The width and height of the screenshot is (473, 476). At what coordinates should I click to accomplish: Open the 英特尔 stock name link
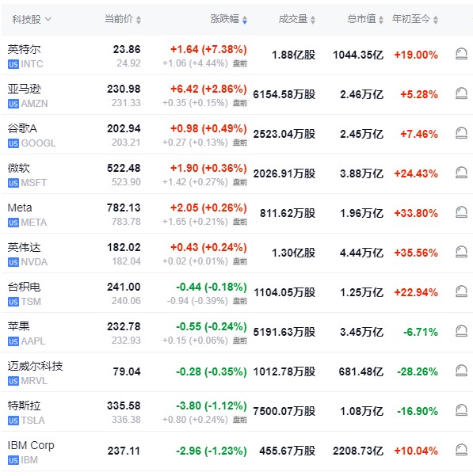pos(24,49)
